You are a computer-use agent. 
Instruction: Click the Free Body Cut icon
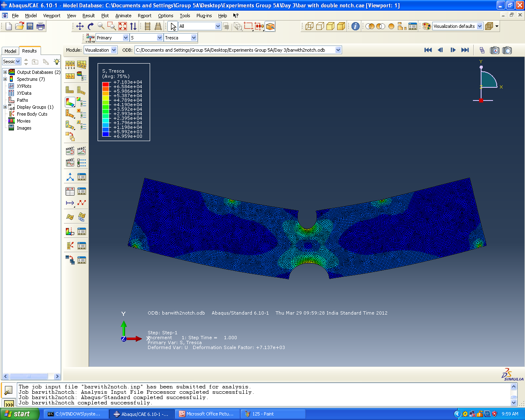pos(70,246)
